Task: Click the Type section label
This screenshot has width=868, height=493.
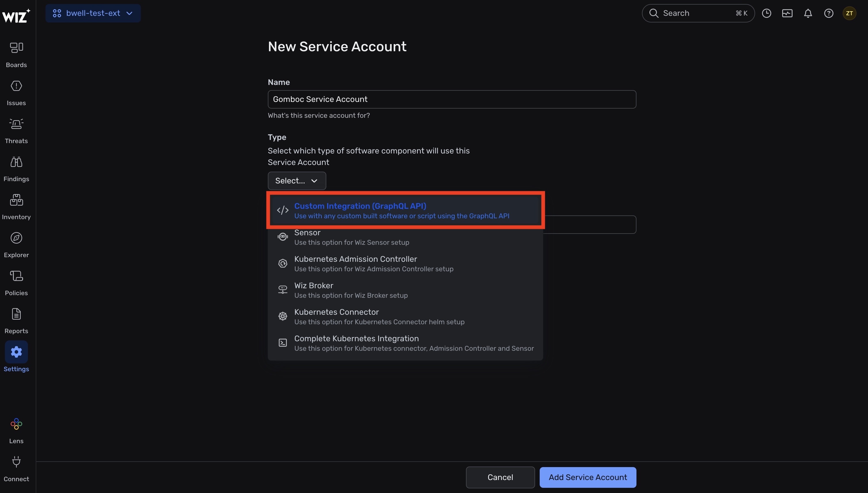Action: 277,137
